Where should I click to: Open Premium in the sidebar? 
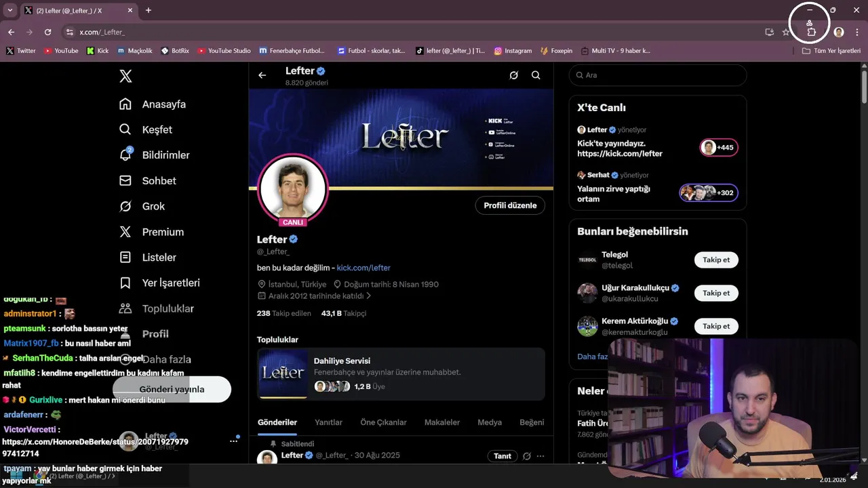[151, 232]
